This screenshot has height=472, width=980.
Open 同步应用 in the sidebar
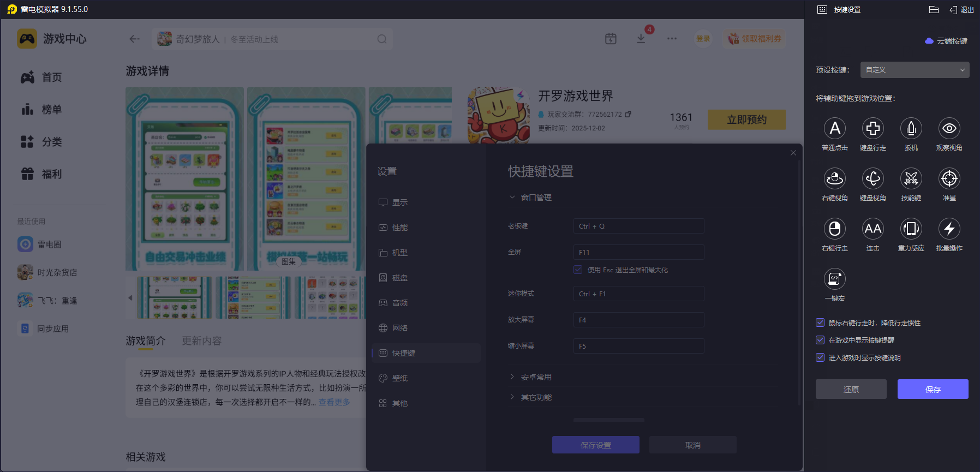[x=43, y=328]
